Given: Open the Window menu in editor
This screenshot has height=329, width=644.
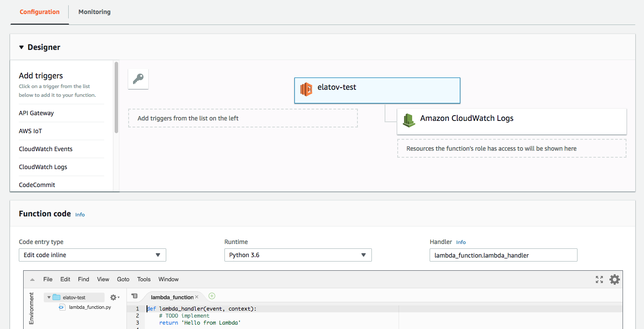Looking at the screenshot, I should 168,279.
